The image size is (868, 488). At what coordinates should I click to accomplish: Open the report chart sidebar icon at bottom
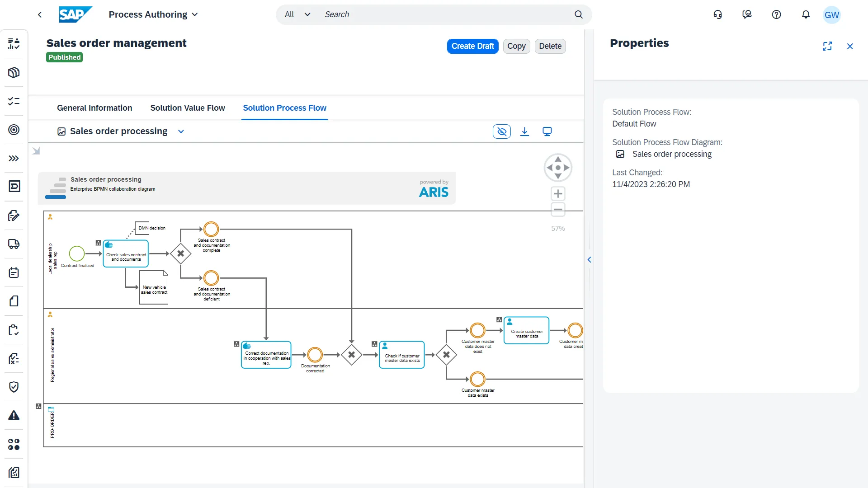(14, 473)
